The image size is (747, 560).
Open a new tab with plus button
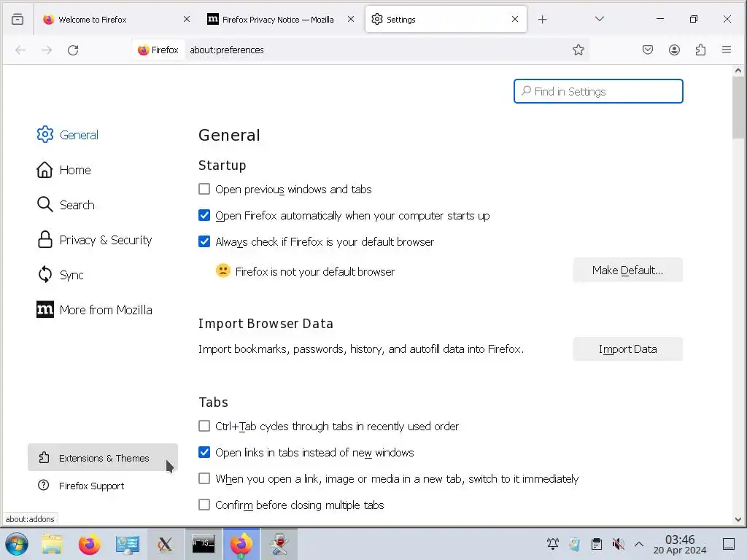pos(543,20)
